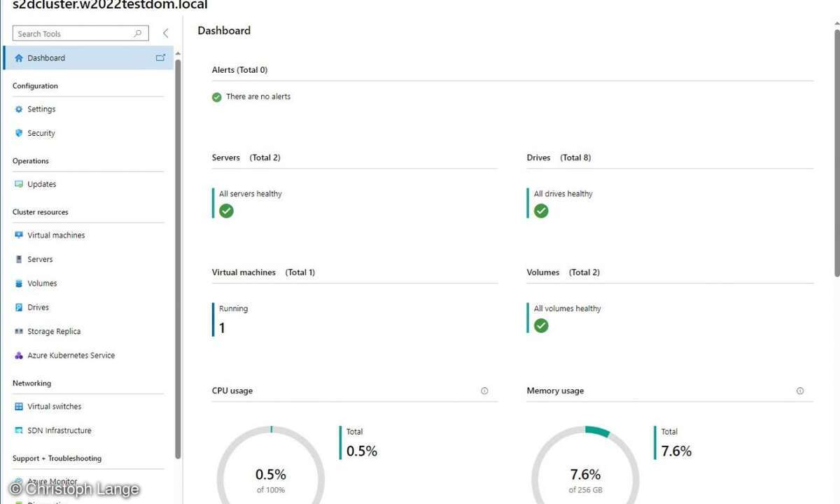Screen dimensions: 840x504
Task: Click the CPU usage info icon
Action: (x=484, y=391)
